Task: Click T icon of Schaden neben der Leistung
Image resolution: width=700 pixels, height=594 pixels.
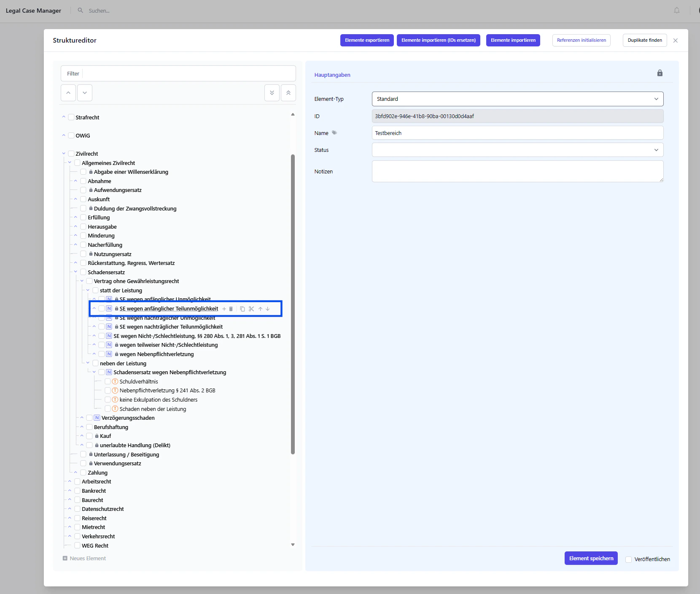Action: 115,409
